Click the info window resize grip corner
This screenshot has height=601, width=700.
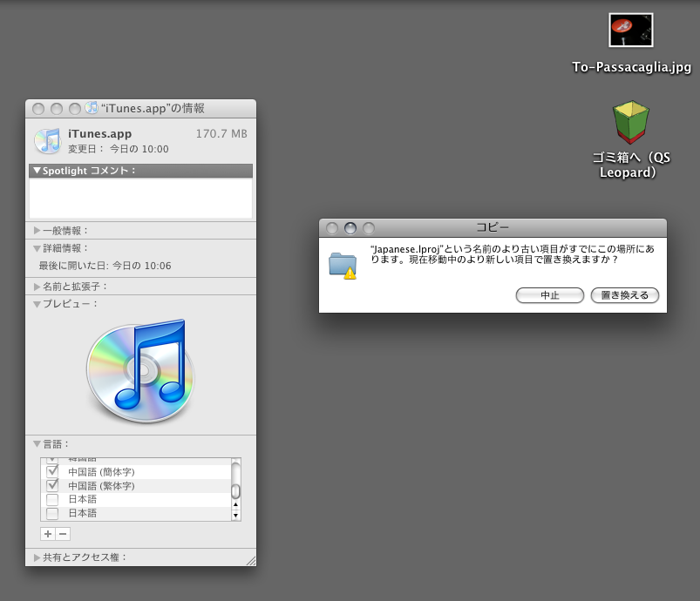[251, 561]
